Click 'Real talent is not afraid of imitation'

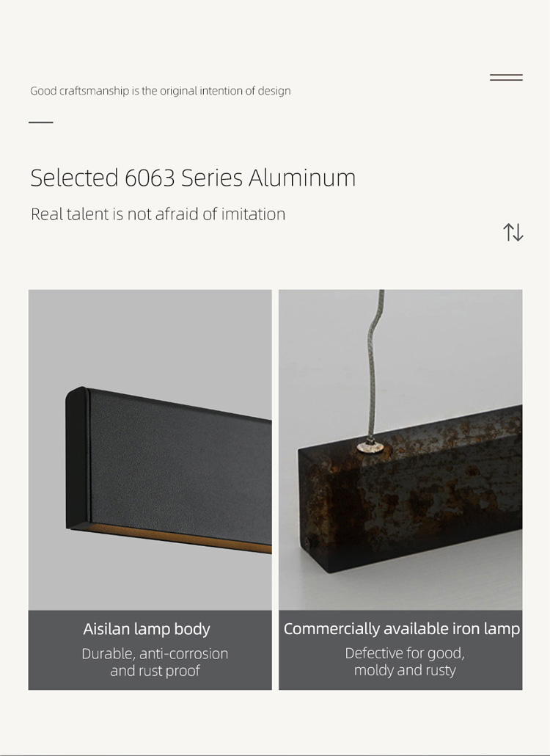pos(158,214)
